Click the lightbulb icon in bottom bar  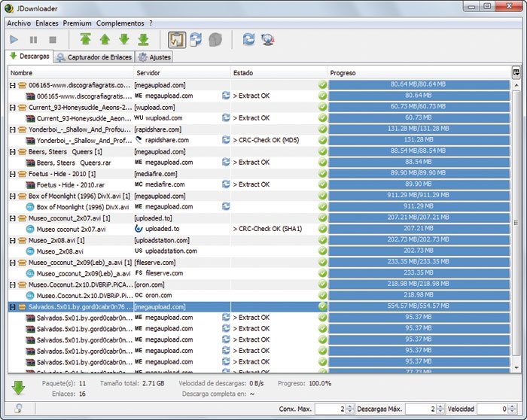[19, 409]
